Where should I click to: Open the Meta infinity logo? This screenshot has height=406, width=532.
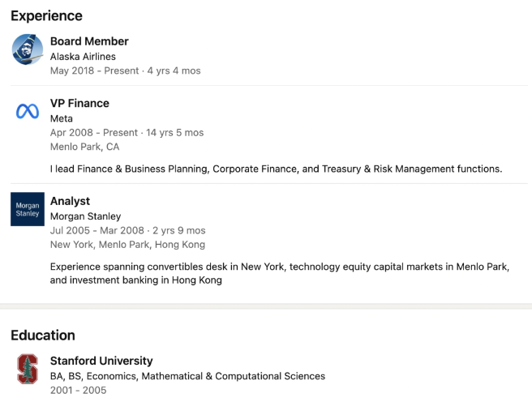point(28,112)
